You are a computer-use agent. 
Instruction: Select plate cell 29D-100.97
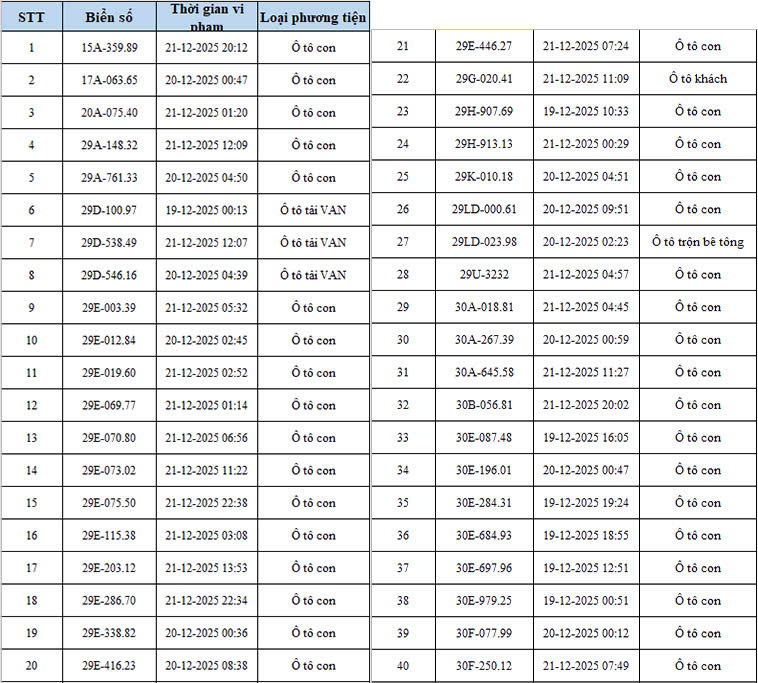pos(109,210)
